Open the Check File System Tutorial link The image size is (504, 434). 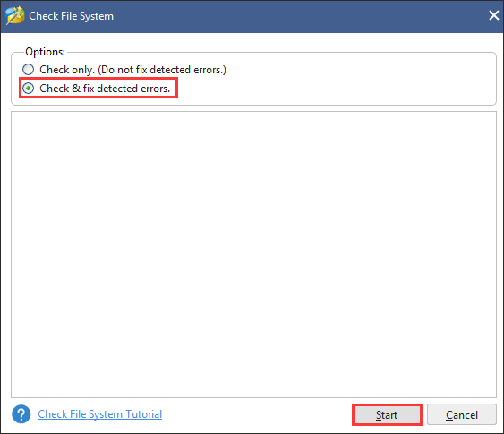100,414
